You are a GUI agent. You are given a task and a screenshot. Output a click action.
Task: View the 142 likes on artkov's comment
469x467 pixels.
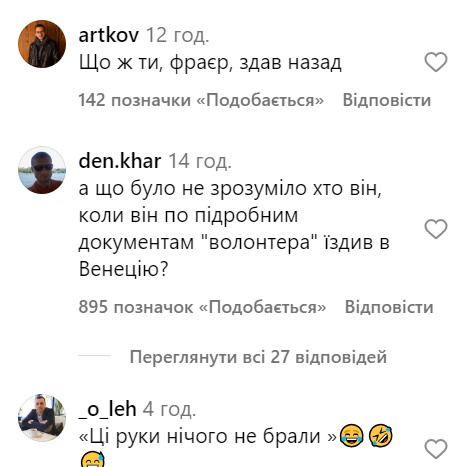click(x=201, y=100)
